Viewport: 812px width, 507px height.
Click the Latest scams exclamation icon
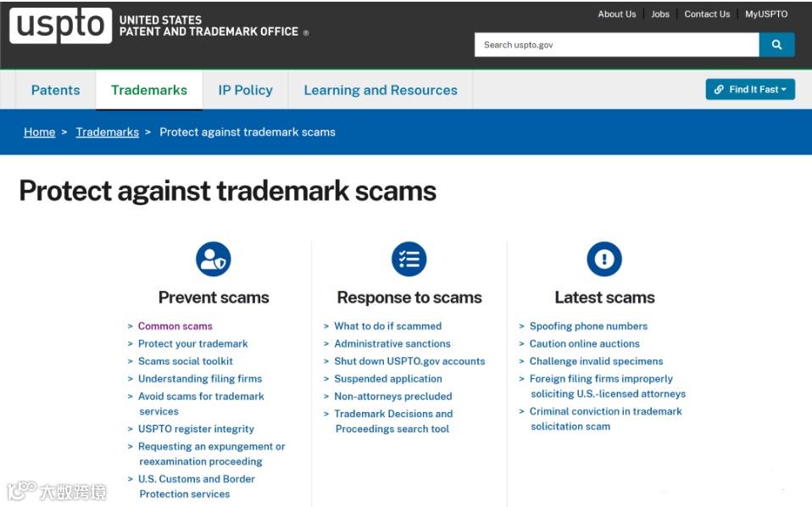coord(604,259)
